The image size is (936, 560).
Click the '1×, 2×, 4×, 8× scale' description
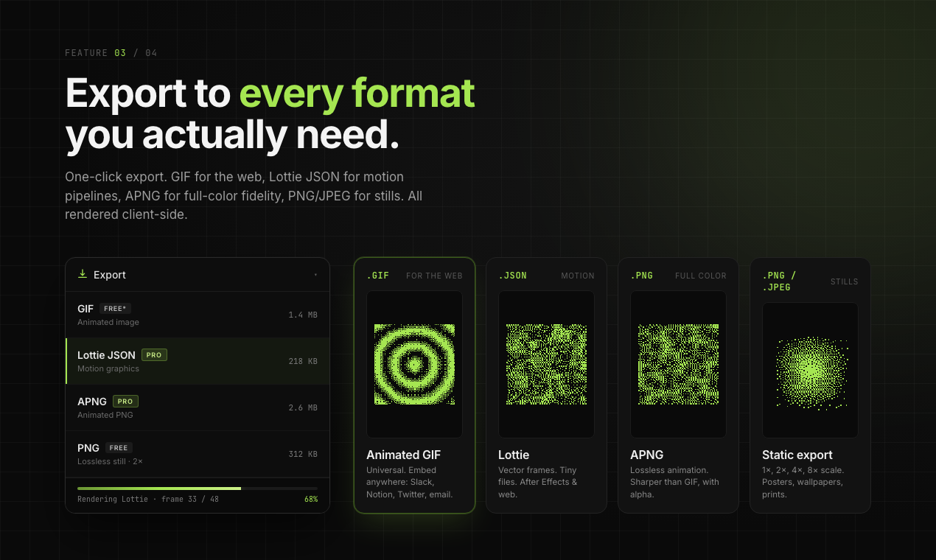803,482
